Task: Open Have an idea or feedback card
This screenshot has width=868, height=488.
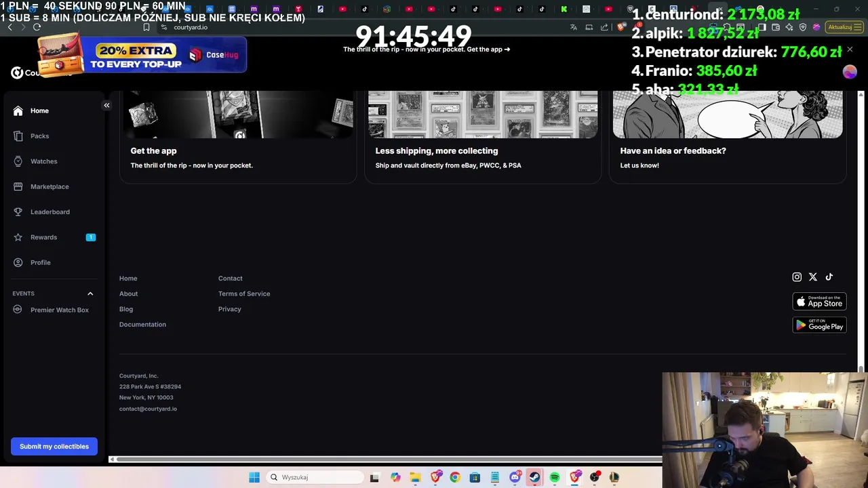Action: (x=728, y=137)
